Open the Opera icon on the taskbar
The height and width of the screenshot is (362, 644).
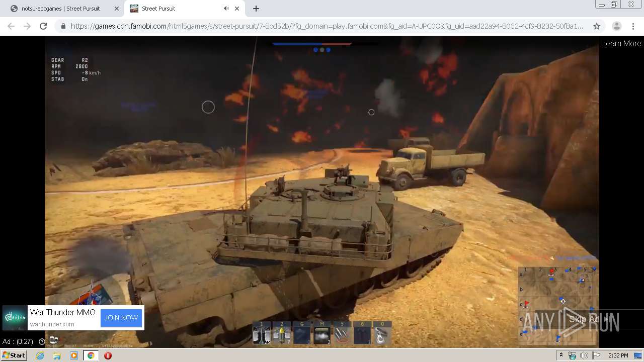[108, 355]
